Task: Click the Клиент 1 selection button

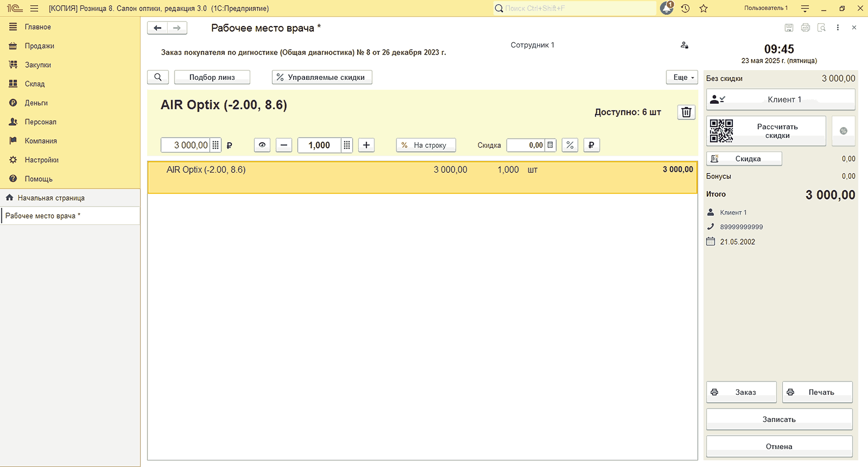Action: pos(780,99)
